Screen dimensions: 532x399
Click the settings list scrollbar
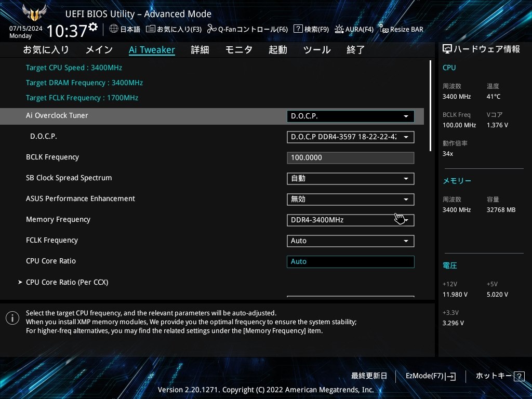pyautogui.click(x=431, y=106)
